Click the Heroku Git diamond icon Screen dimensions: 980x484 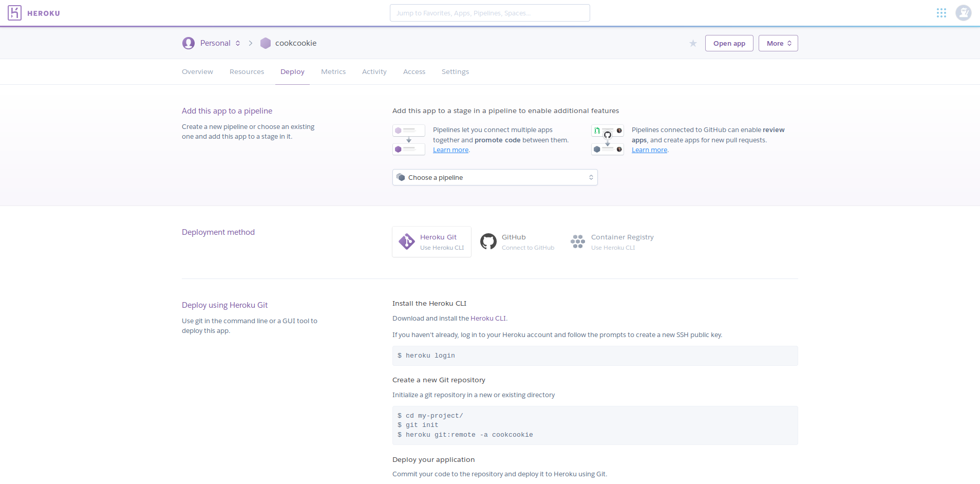(407, 241)
